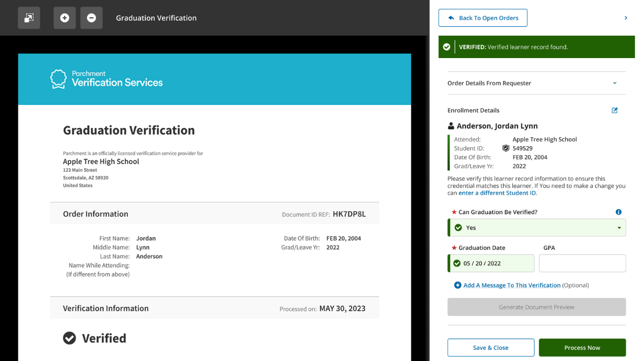
Task: Go Back To Open Orders
Action: [x=483, y=18]
